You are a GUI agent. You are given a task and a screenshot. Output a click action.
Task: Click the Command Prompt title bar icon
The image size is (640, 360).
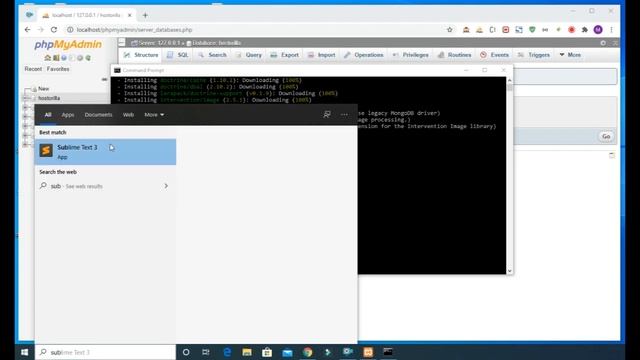tap(117, 70)
